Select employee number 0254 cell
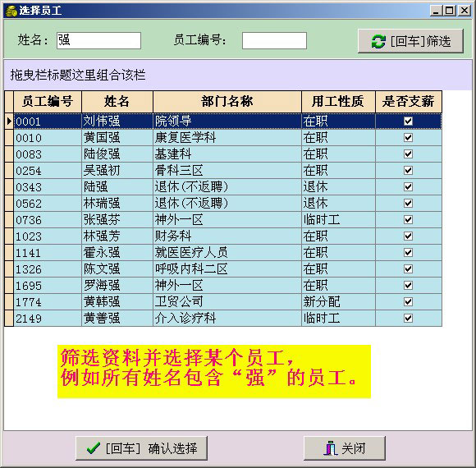The height and width of the screenshot is (468, 476). 48,171
